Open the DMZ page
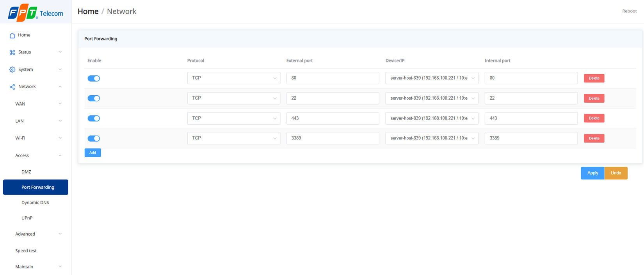Screen dimensions: 644x275 click(x=26, y=172)
